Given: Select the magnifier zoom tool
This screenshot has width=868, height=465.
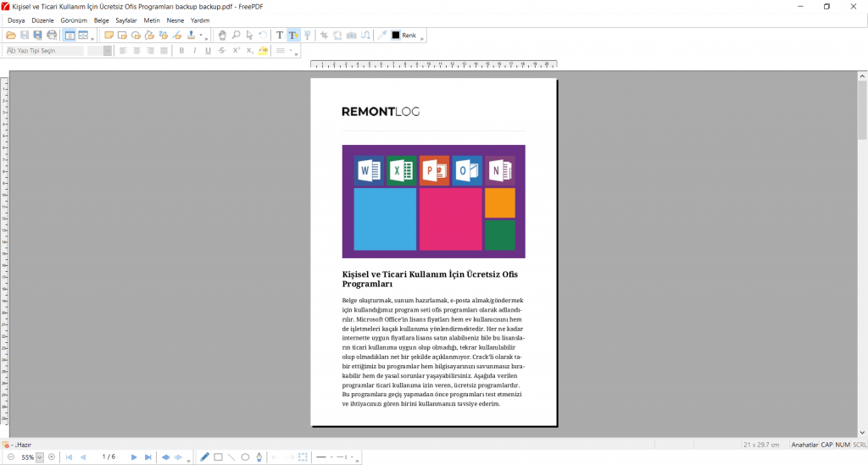Looking at the screenshot, I should (236, 36).
